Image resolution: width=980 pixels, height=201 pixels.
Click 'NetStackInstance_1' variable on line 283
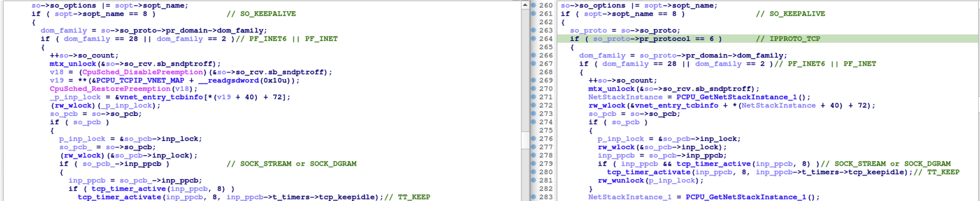point(630,197)
